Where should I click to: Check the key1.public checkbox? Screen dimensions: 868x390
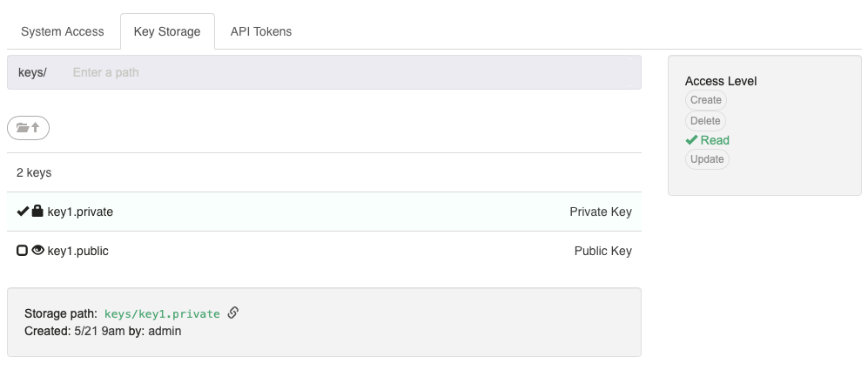[22, 251]
